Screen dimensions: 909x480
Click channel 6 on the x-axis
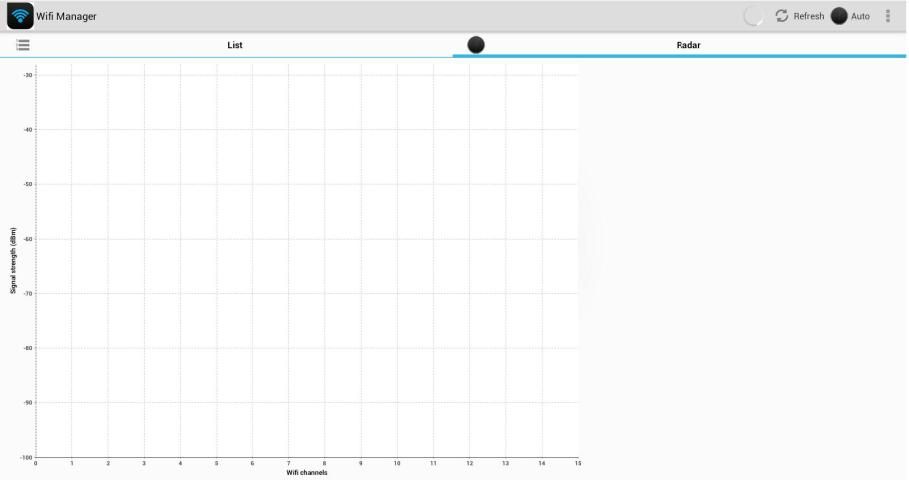click(252, 463)
